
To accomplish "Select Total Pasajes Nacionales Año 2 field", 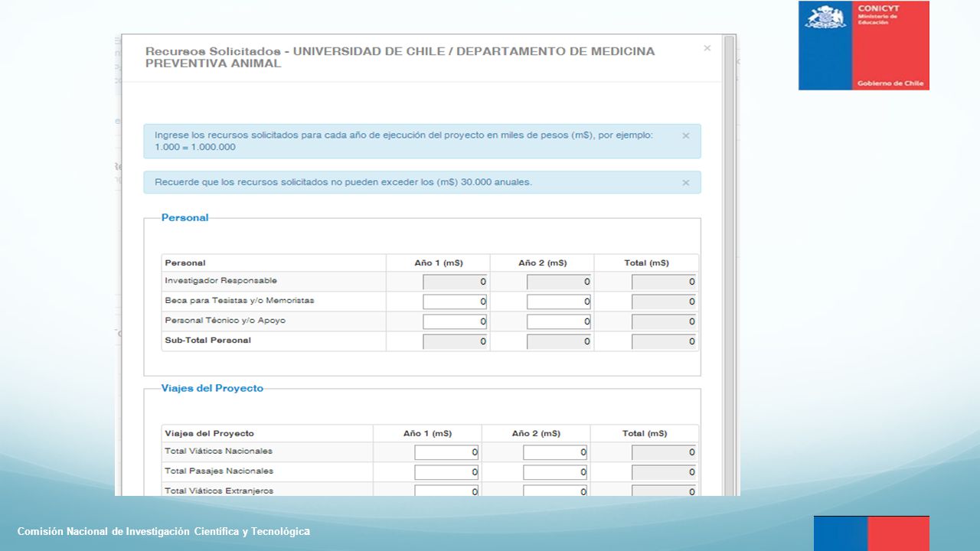I will [555, 472].
